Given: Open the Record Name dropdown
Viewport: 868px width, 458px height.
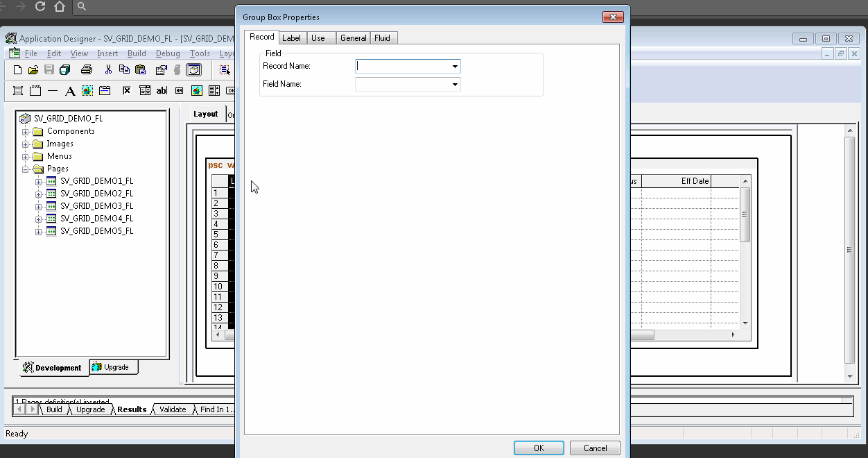Looking at the screenshot, I should coord(455,66).
